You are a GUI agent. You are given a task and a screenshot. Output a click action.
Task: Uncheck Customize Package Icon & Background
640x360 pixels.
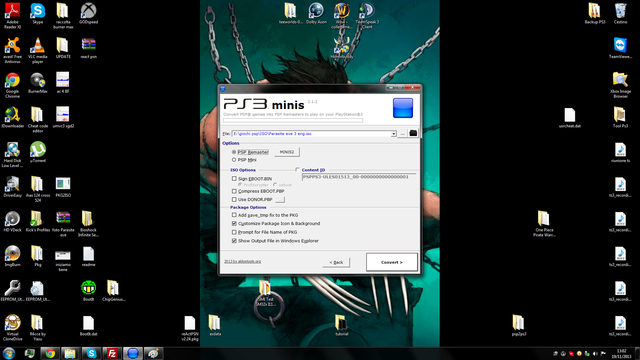coord(234,223)
